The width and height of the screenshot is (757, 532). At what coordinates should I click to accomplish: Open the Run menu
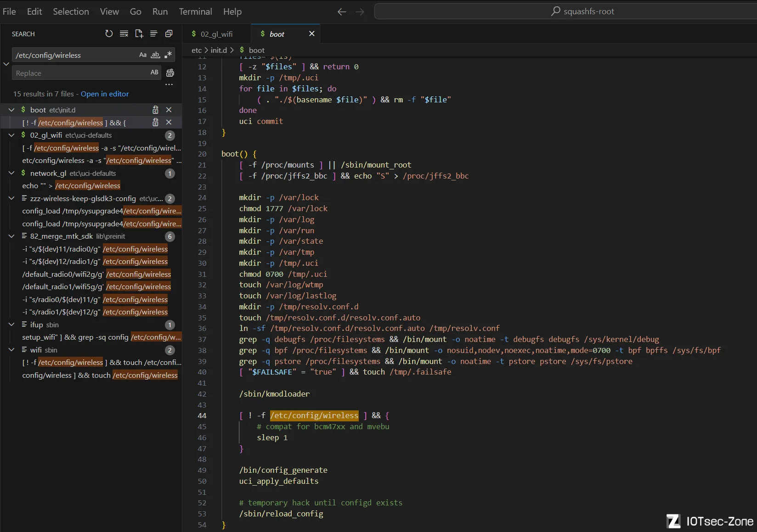point(160,11)
